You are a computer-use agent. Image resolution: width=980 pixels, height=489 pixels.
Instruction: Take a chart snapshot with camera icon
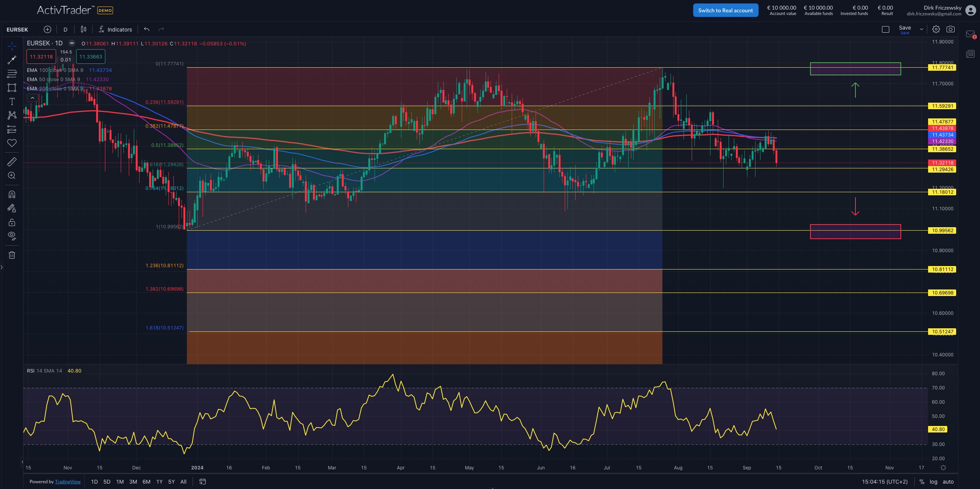[950, 29]
